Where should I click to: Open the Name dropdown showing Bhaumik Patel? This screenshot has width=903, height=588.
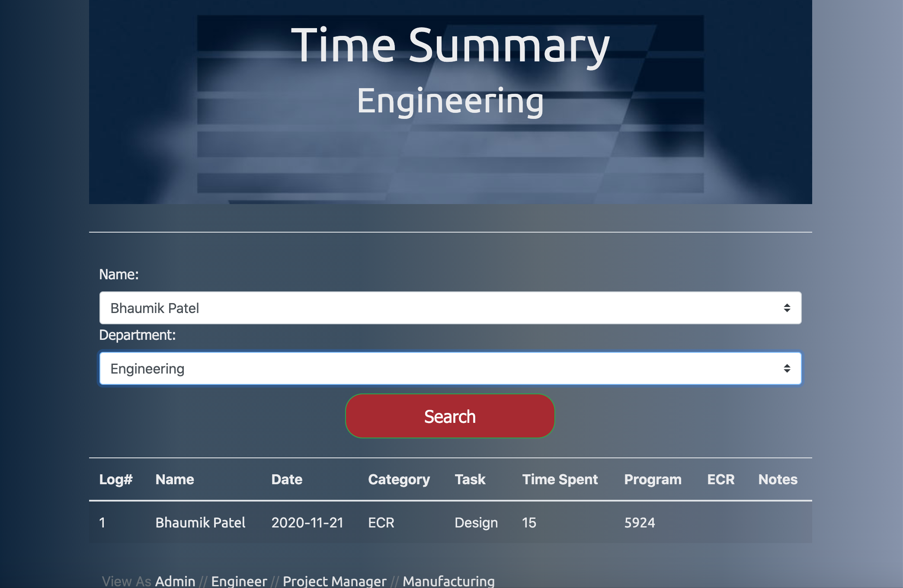click(450, 308)
